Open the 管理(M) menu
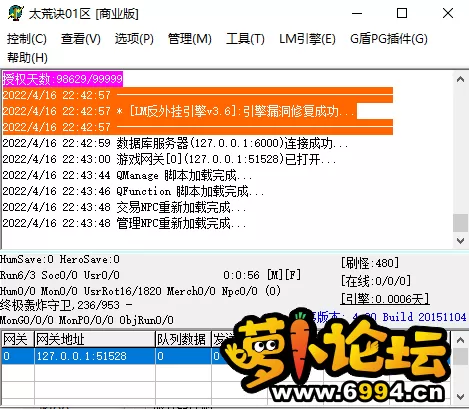This screenshot has width=469, height=409. tap(190, 39)
